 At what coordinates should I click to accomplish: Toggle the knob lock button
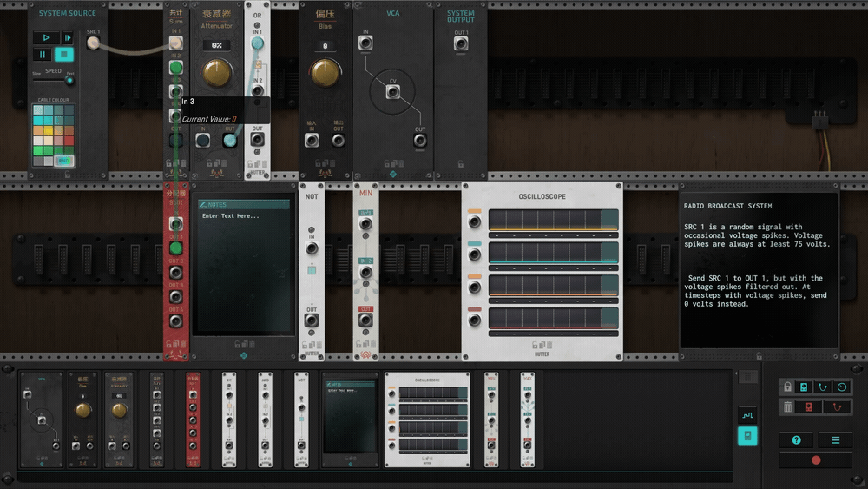(x=842, y=387)
